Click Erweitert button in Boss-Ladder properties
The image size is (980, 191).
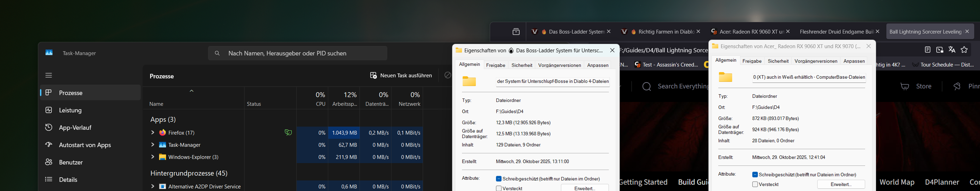[584, 188]
